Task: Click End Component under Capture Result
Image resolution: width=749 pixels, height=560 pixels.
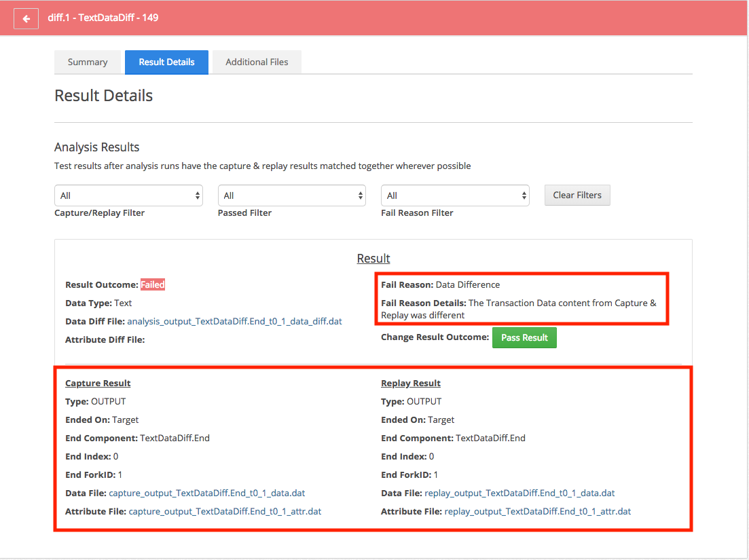Action: click(138, 438)
